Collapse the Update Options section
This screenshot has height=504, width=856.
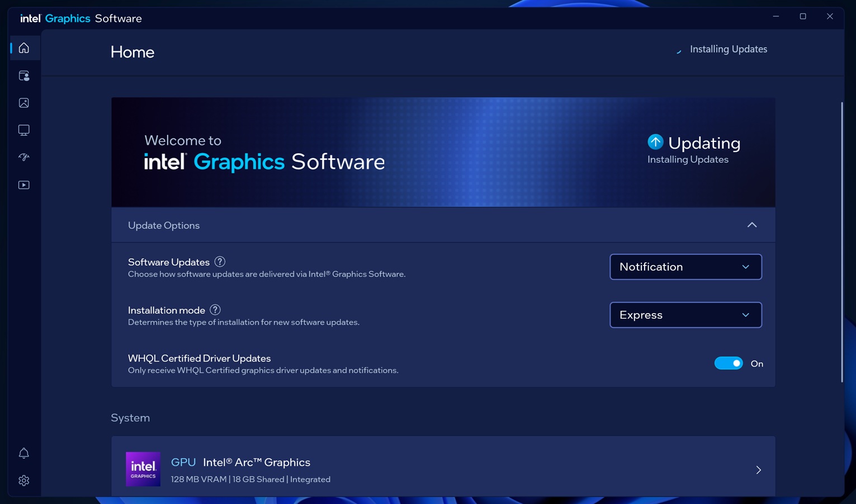click(752, 225)
